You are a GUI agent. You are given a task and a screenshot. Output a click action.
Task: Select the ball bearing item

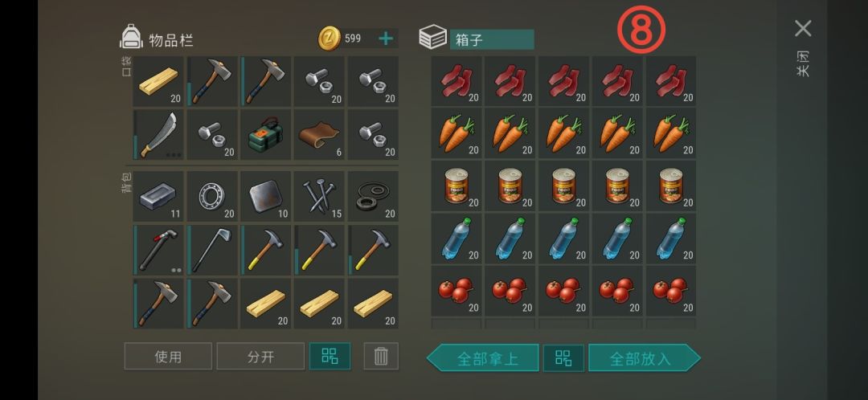click(x=212, y=197)
